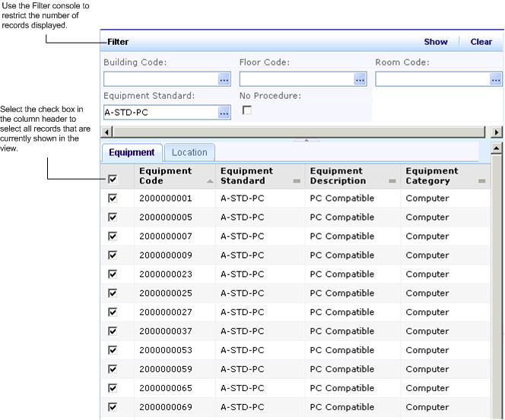505x420 pixels.
Task: Uncheck row for equipment 2000000005
Action: (x=113, y=218)
